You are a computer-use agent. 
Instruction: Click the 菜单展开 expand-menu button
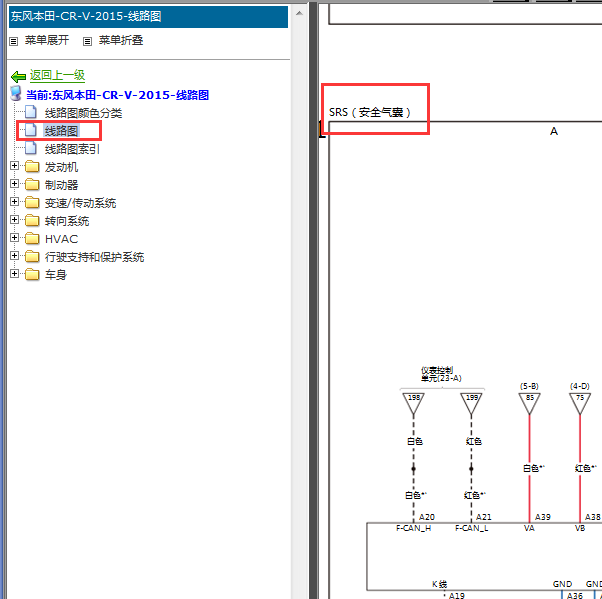coord(47,40)
